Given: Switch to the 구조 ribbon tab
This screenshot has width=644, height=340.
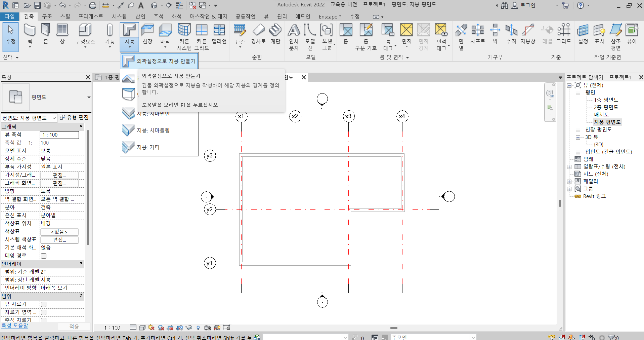Looking at the screenshot, I should pos(47,16).
